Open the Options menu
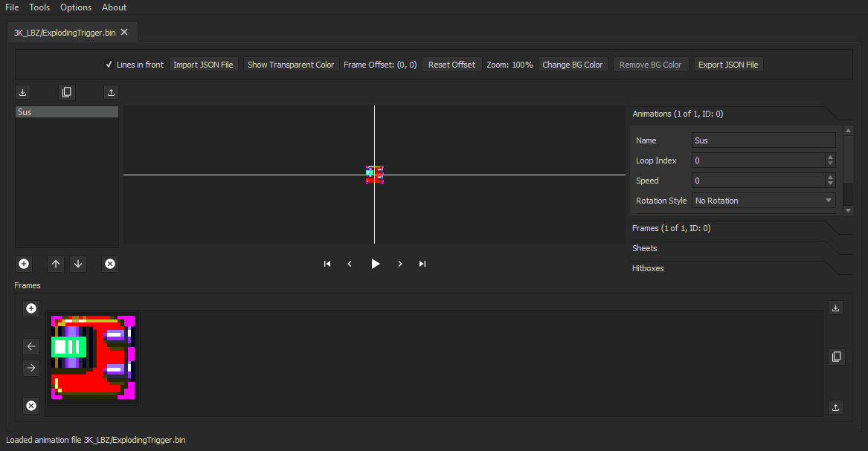 (75, 7)
